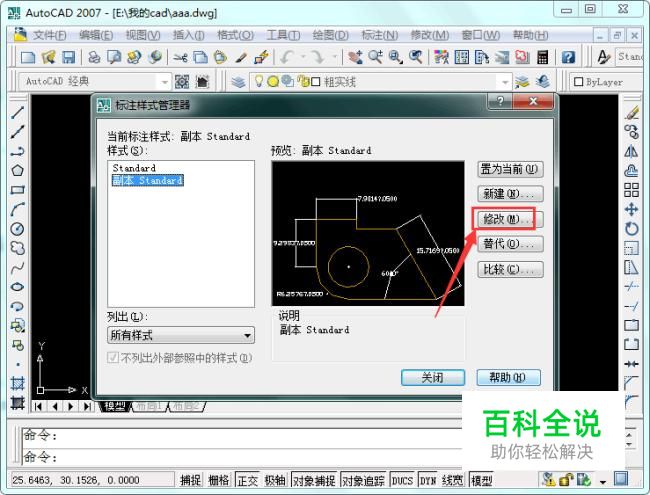Screen dimensions: 650x495
Task: Select the Circle draw tool
Action: (x=17, y=228)
